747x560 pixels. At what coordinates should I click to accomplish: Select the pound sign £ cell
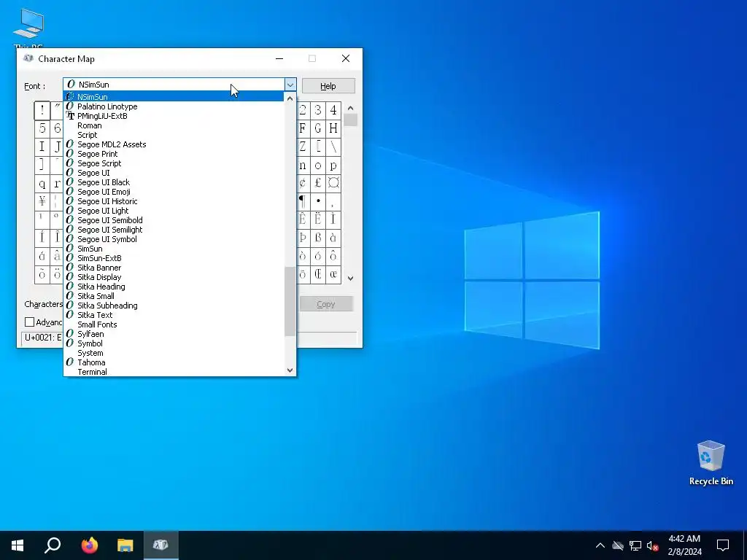pyautogui.click(x=318, y=183)
